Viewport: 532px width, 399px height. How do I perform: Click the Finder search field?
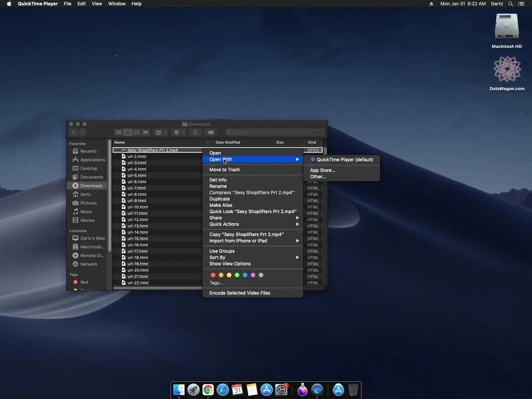(x=275, y=132)
